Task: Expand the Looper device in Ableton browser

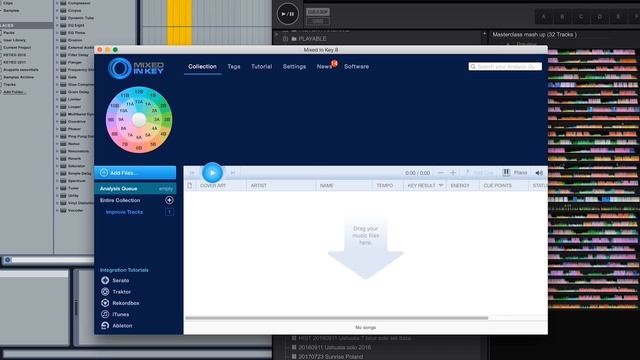Action: point(57,107)
